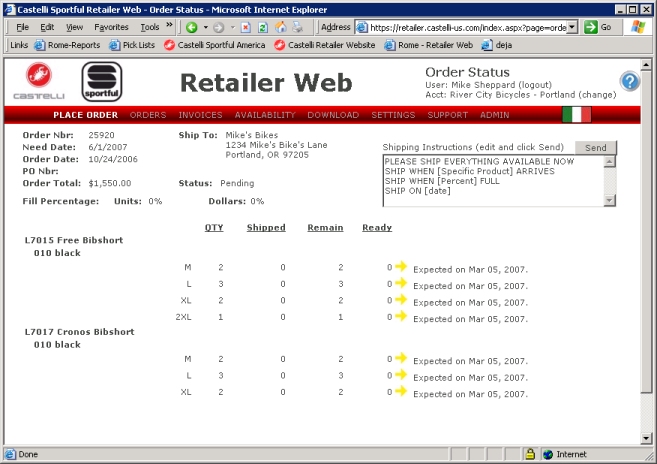Click the browser Stop icon

pyautogui.click(x=245, y=27)
